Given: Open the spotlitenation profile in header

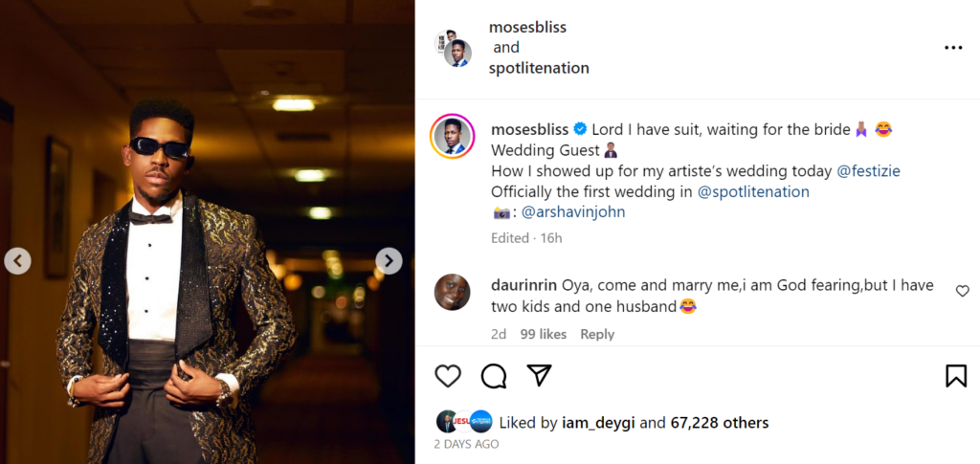Looking at the screenshot, I should pyautogui.click(x=539, y=68).
